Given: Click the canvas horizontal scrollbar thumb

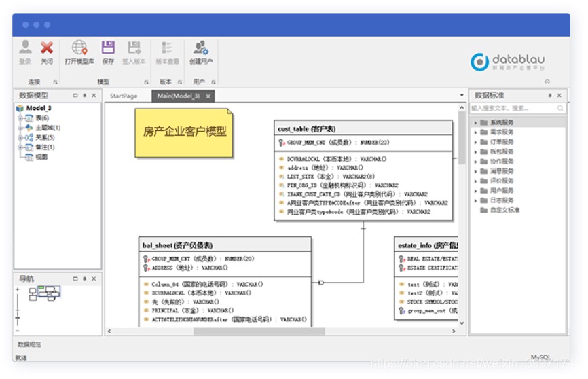Looking at the screenshot, I should coord(259,331).
